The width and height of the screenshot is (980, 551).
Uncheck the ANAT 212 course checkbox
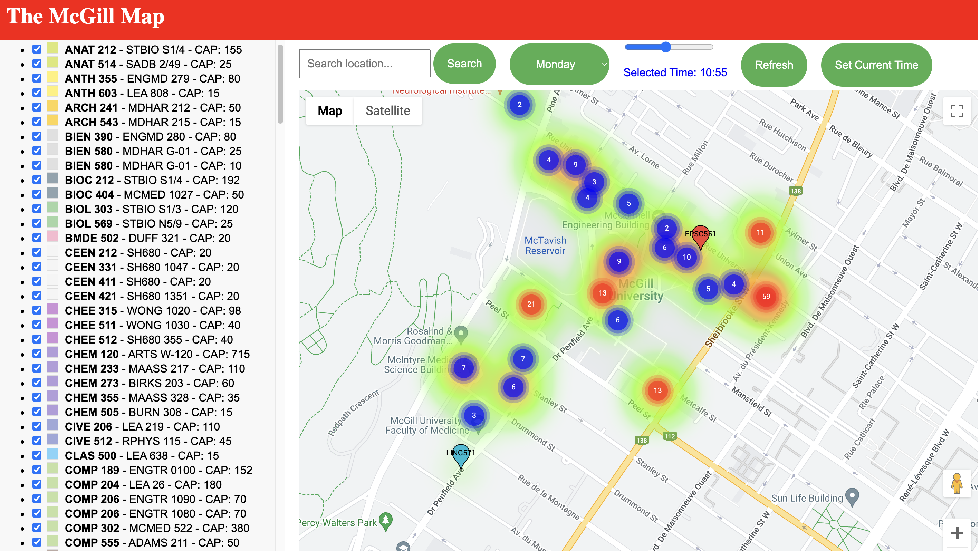coord(37,49)
